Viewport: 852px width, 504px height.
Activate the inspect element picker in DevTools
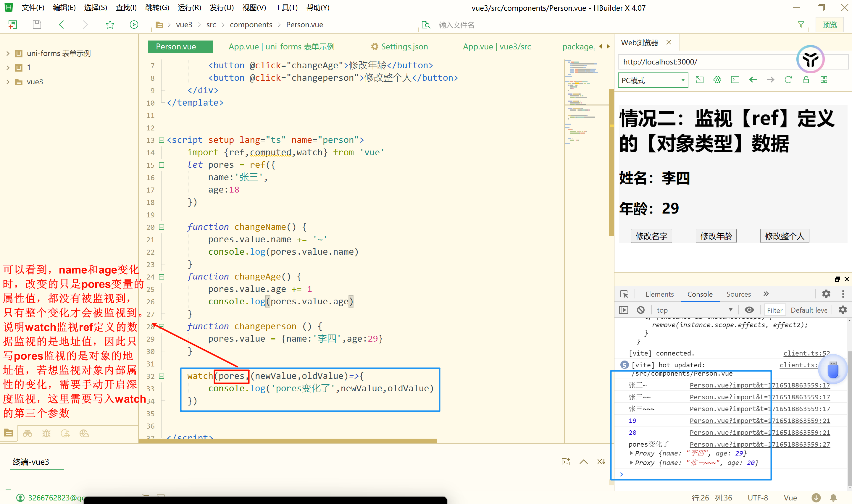pos(624,294)
